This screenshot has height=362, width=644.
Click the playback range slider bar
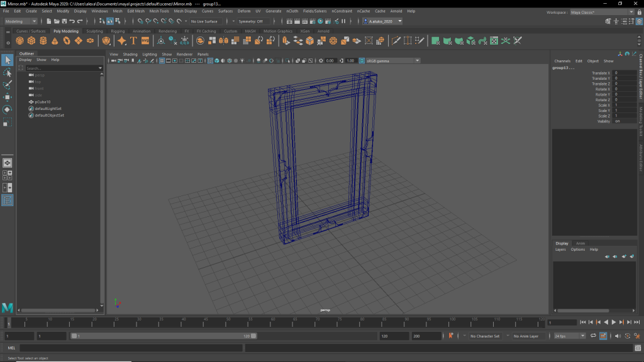click(x=164, y=336)
